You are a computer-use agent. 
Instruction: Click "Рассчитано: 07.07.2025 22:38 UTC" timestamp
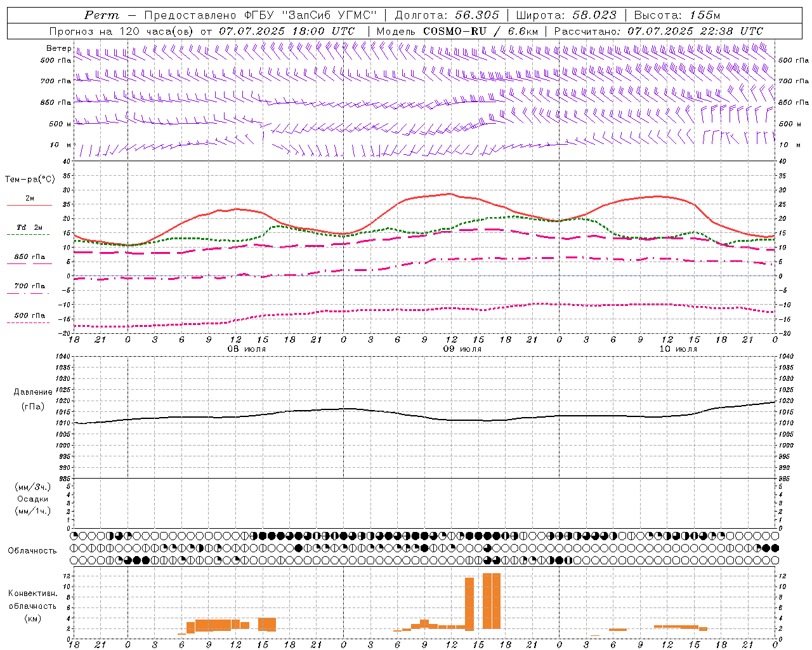(x=658, y=31)
